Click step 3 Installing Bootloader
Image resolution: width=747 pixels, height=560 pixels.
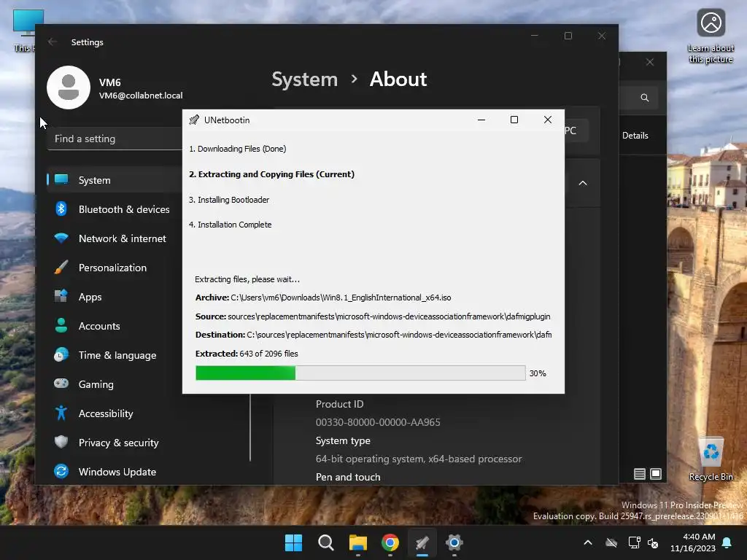pos(229,200)
